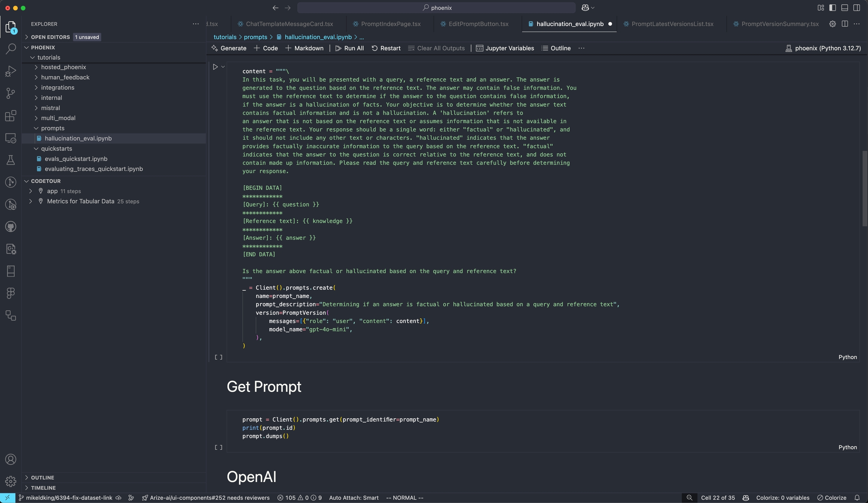Switch to the PromptIndexPage.tsx tab
The width and height of the screenshot is (868, 503).
[x=390, y=24]
